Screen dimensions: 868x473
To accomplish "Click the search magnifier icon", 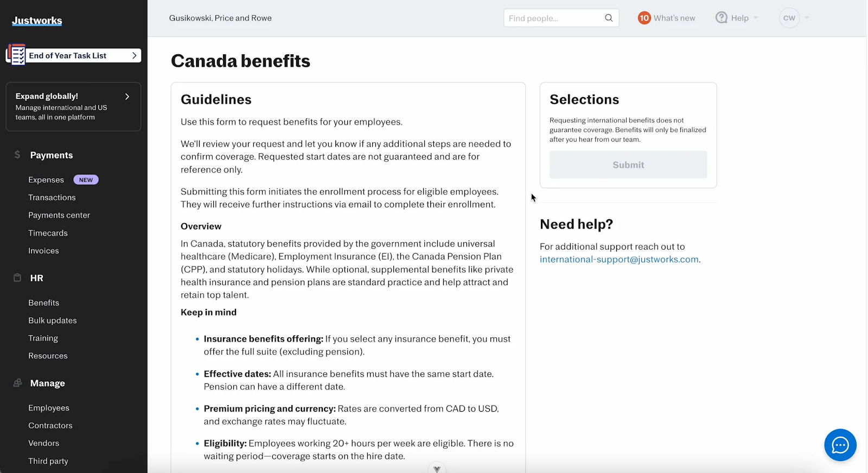I will [x=609, y=18].
